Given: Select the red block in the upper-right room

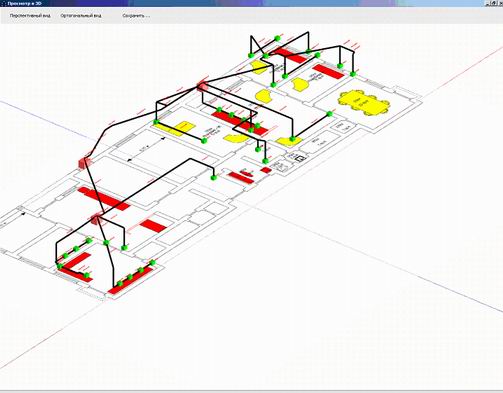Looking at the screenshot, I should (x=328, y=72).
